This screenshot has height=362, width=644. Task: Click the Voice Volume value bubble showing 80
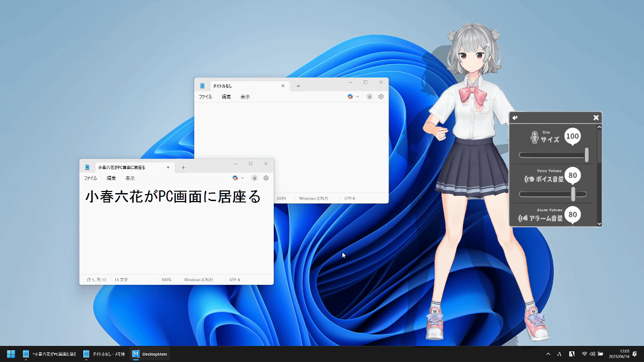click(573, 175)
